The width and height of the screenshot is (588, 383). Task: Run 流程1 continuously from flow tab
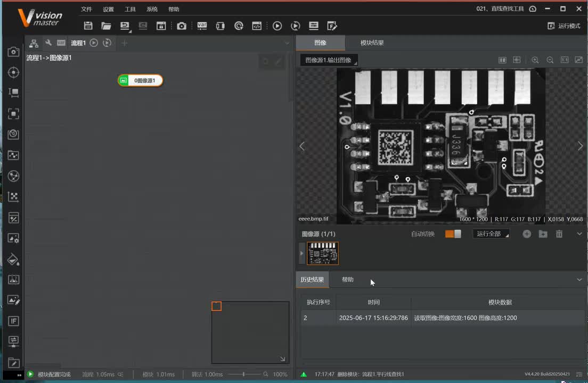(107, 43)
